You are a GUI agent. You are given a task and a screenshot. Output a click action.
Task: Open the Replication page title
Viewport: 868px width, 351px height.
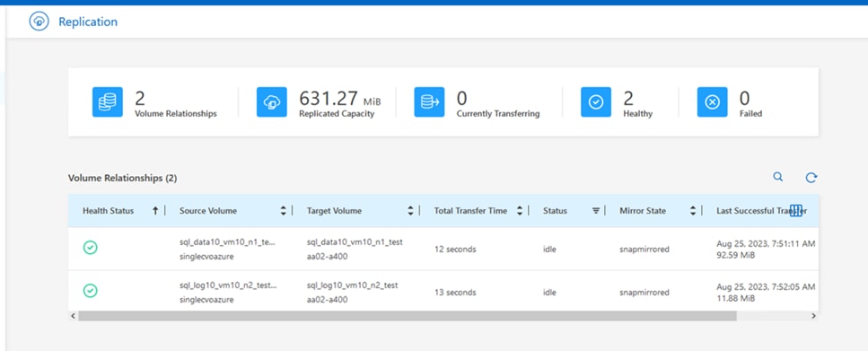88,22
